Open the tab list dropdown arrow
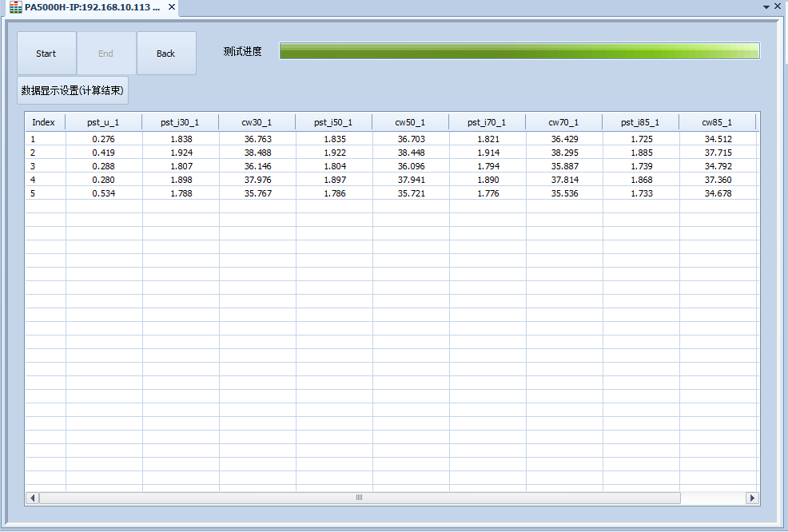 pyautogui.click(x=766, y=6)
